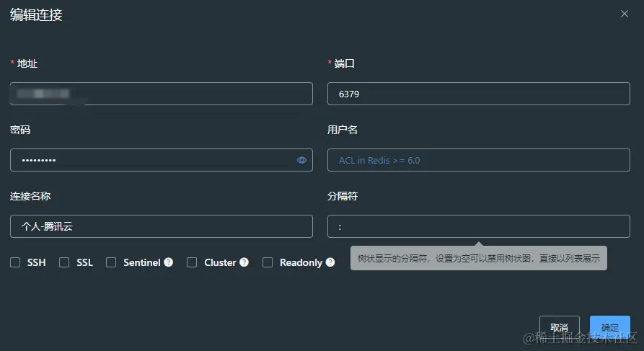Edit the 端口 port field showing 6379
The height and width of the screenshot is (351, 644).
[x=478, y=94]
